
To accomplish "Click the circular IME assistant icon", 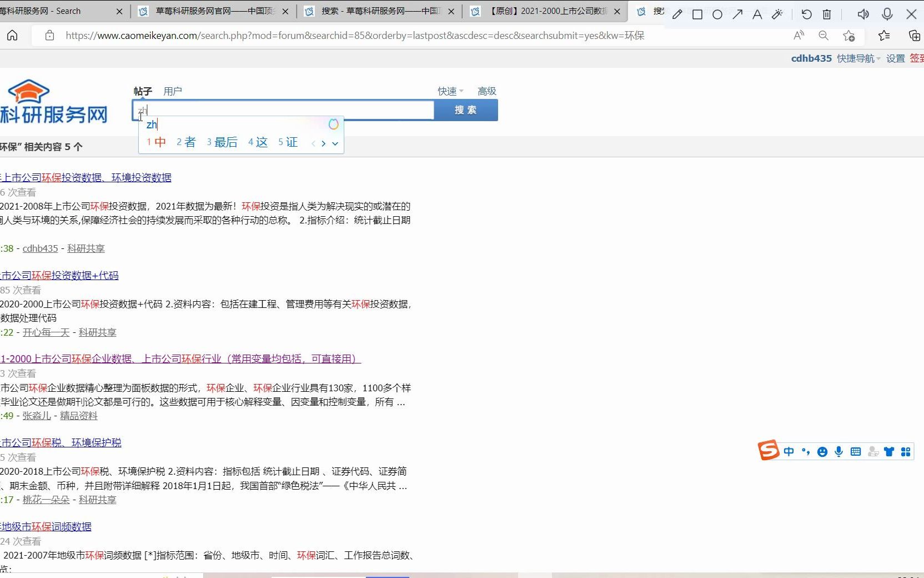I will (x=333, y=124).
